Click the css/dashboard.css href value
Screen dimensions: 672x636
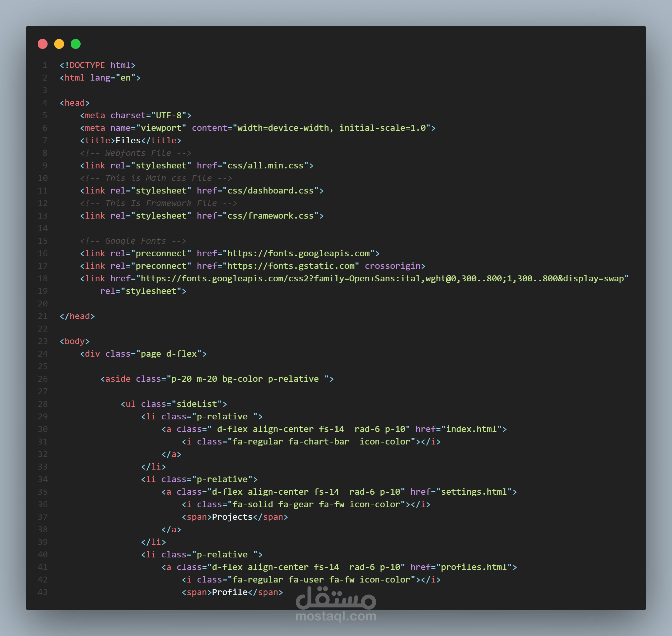(270, 191)
